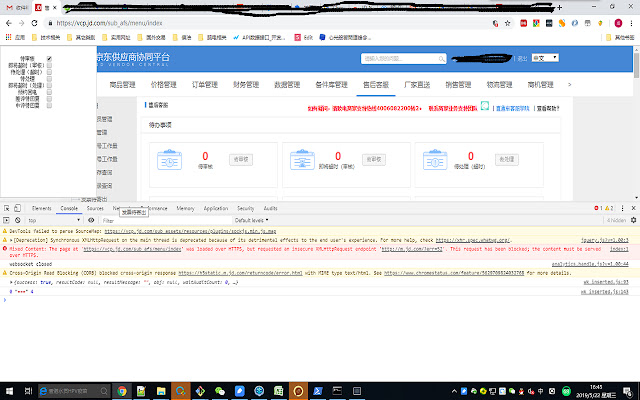Viewport: 640px width, 400px height.
Task: Open the 'top' JavaScript context dropdown
Action: click(53, 220)
